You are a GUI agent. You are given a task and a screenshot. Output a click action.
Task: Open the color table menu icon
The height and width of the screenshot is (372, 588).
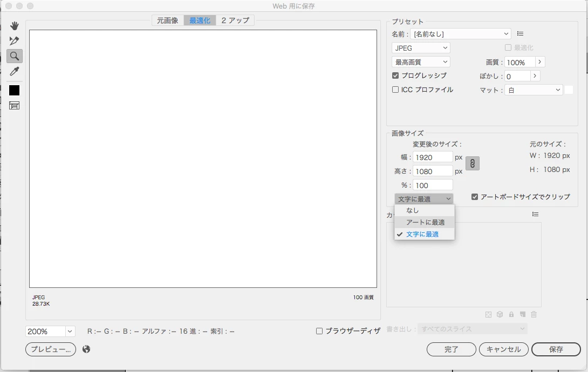535,214
